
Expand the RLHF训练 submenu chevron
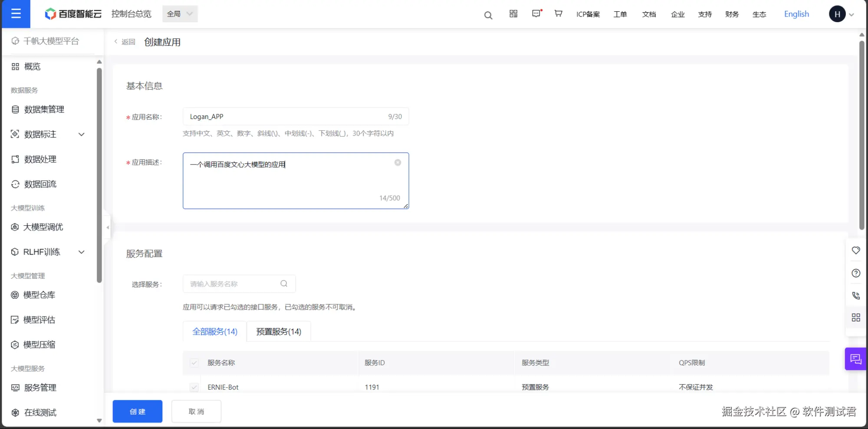[82, 252]
